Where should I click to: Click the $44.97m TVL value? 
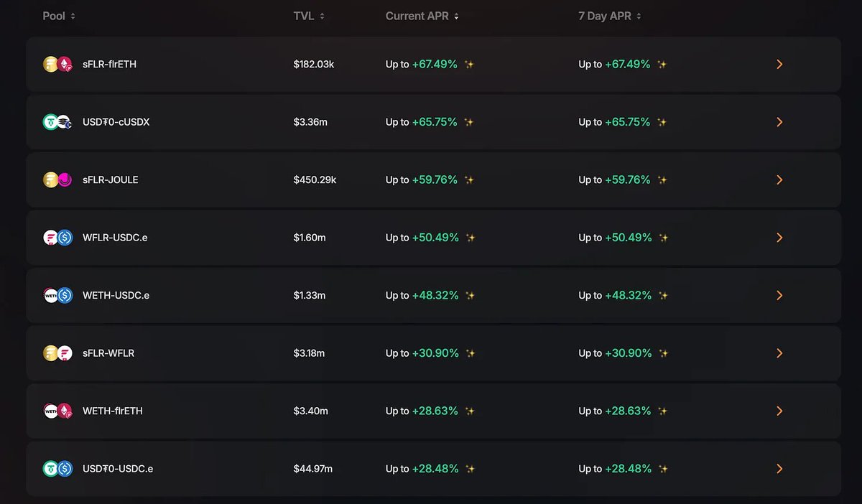[x=312, y=469]
